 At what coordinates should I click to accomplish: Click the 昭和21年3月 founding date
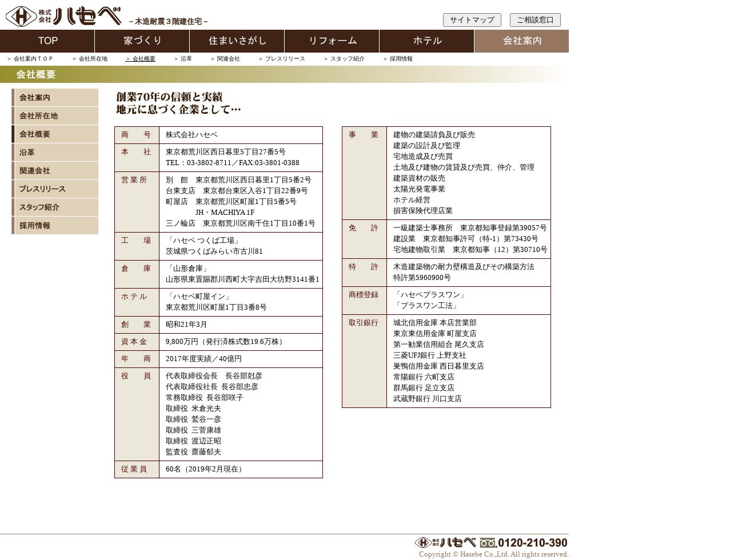[x=186, y=325]
